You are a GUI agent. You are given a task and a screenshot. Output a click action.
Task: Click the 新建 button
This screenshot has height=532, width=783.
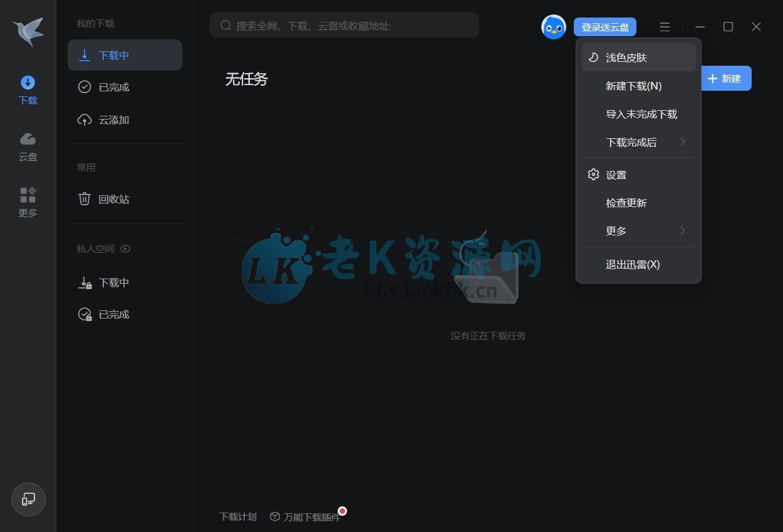[x=725, y=78]
